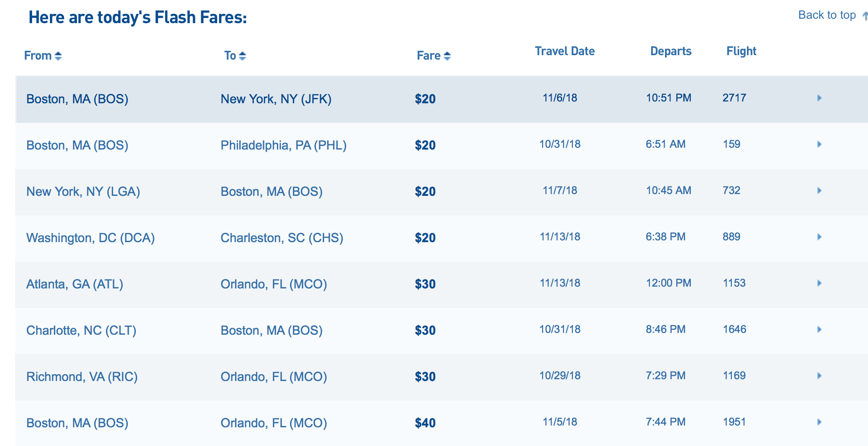This screenshot has width=868, height=446.
Task: Click the Flight column header
Action: (x=741, y=51)
